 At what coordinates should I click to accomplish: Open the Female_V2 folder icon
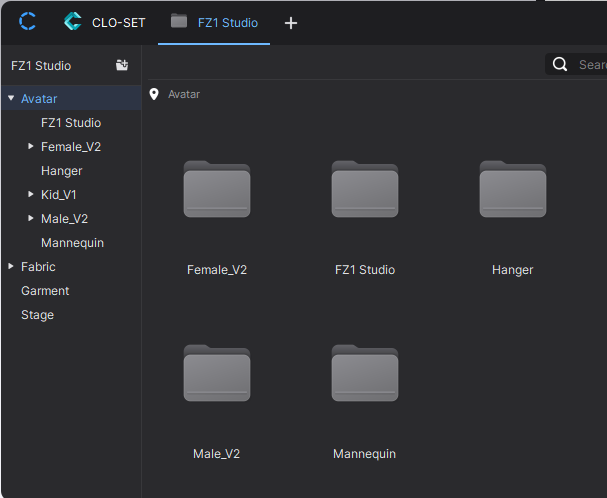click(x=217, y=190)
